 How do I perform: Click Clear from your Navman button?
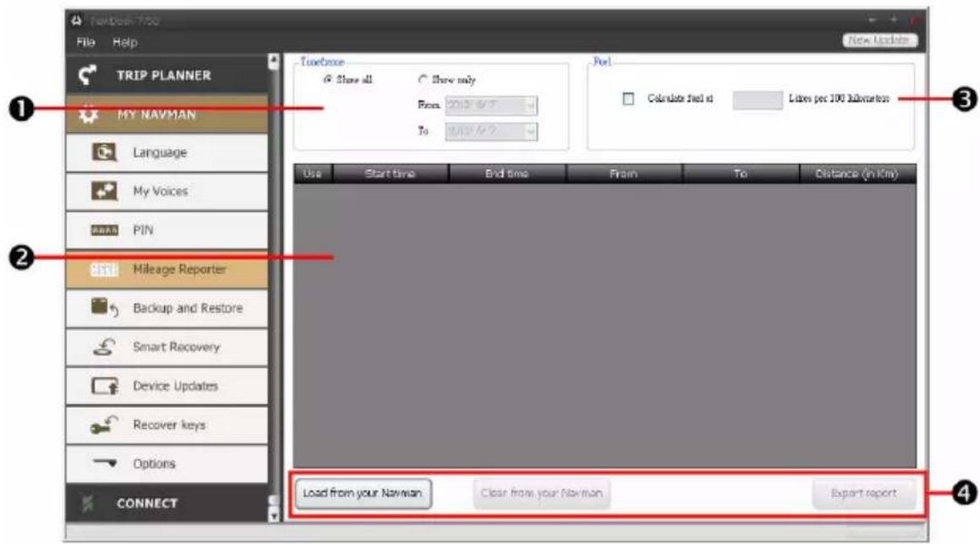click(541, 493)
